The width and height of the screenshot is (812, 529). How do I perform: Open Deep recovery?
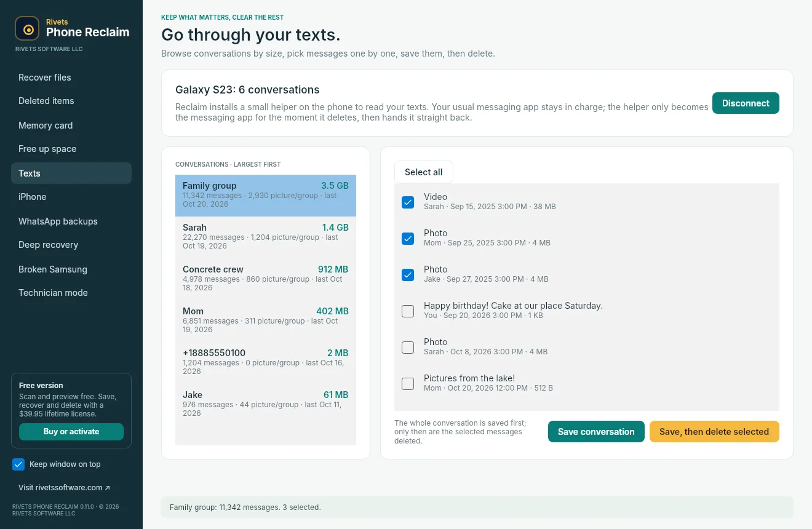pos(71,245)
